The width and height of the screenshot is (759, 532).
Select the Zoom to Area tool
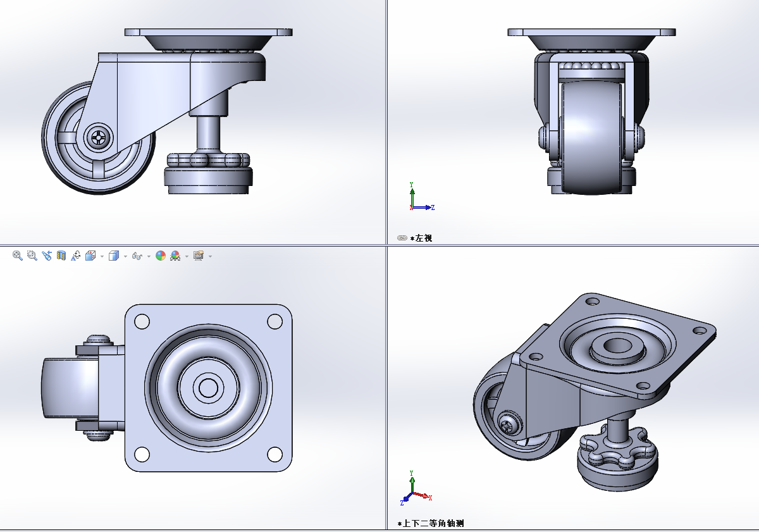tap(32, 256)
